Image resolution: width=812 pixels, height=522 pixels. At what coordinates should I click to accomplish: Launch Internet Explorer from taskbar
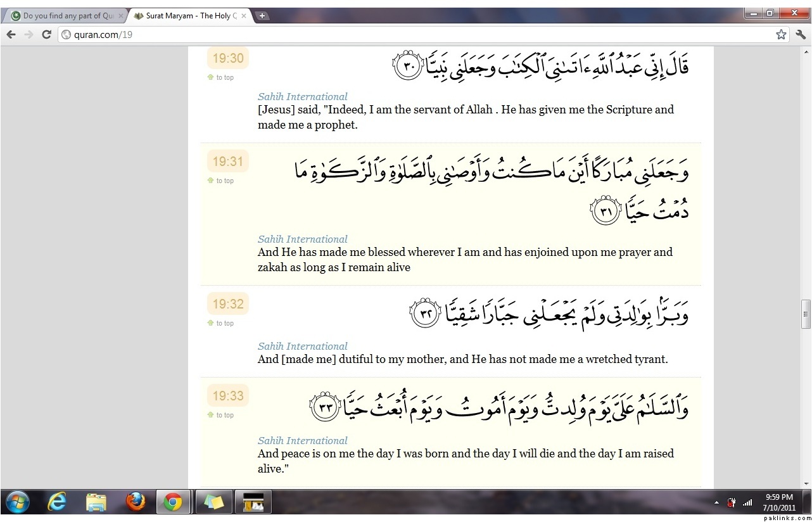(57, 502)
